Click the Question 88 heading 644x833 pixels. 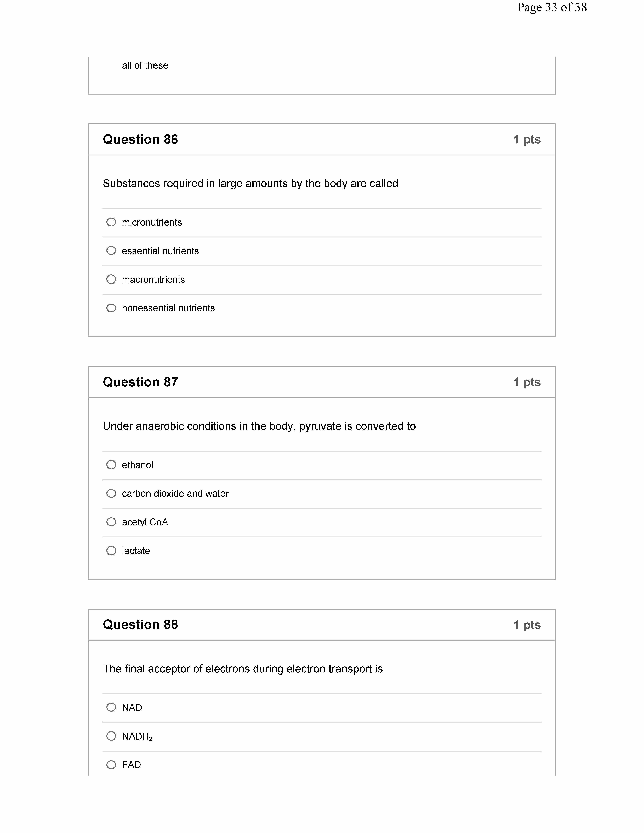140,625
